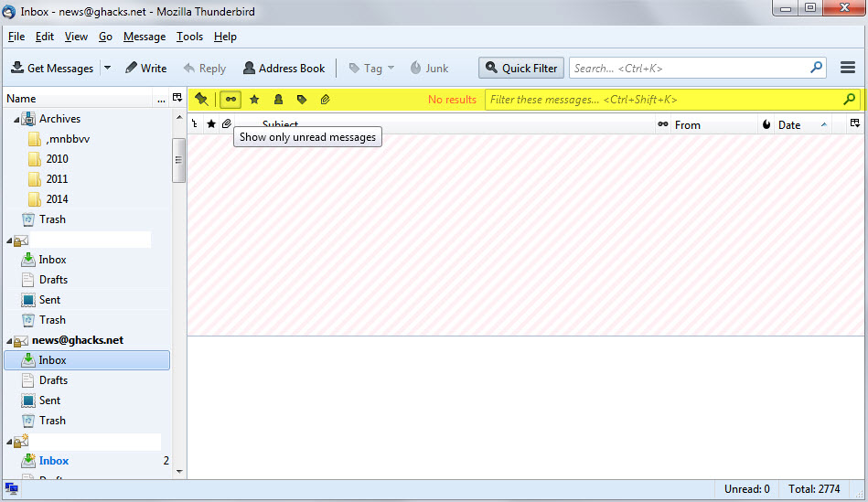This screenshot has height=502, width=868.
Task: Click the folder pane ellipsis button
Action: (x=161, y=99)
